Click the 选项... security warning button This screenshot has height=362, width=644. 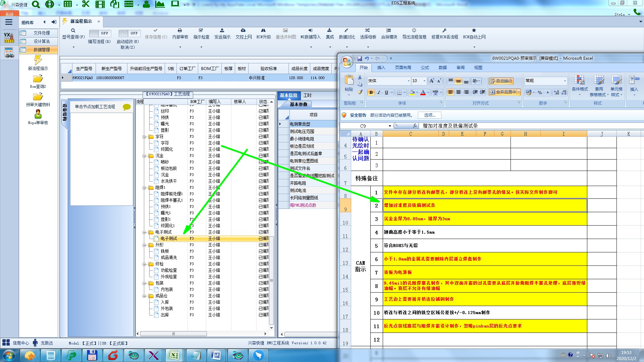pos(429,115)
